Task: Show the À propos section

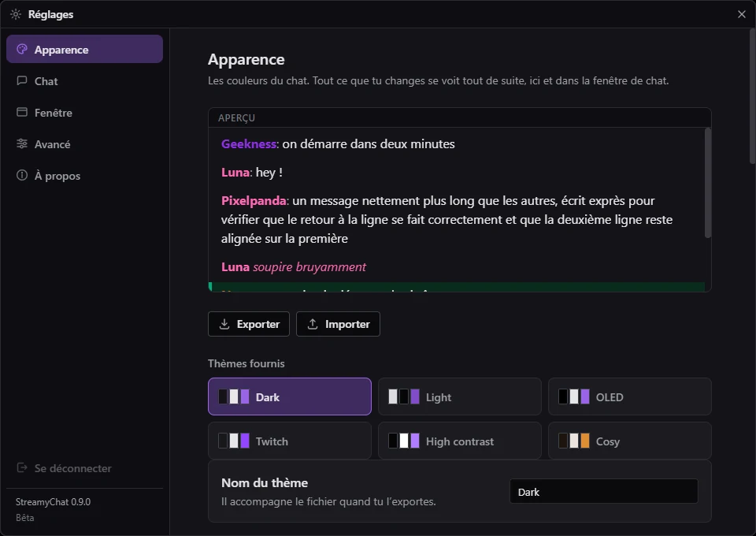Action: 84,176
